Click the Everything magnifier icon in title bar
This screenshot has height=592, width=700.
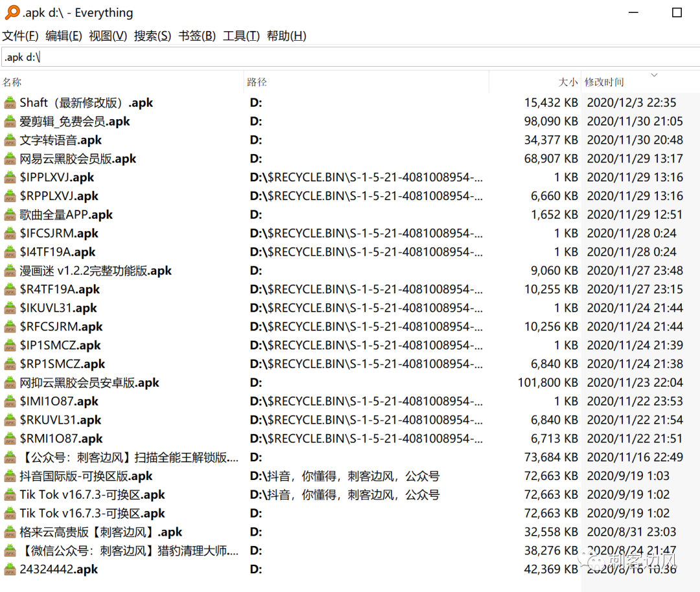pos(12,12)
